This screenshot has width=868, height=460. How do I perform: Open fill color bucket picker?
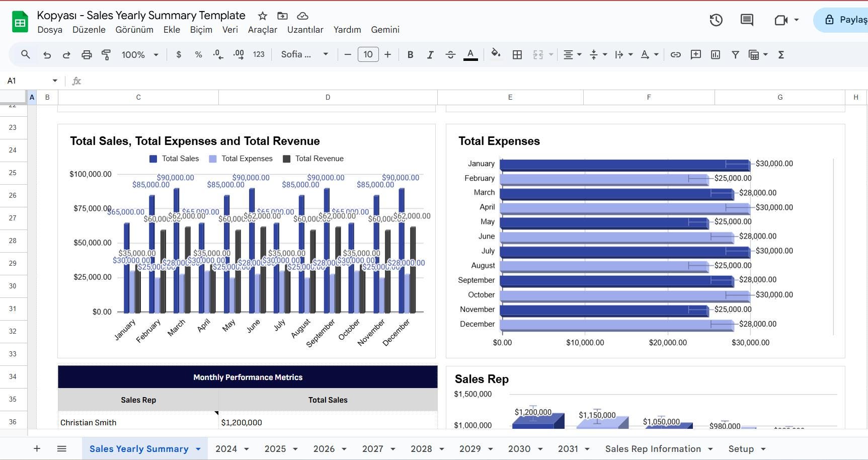click(x=496, y=54)
